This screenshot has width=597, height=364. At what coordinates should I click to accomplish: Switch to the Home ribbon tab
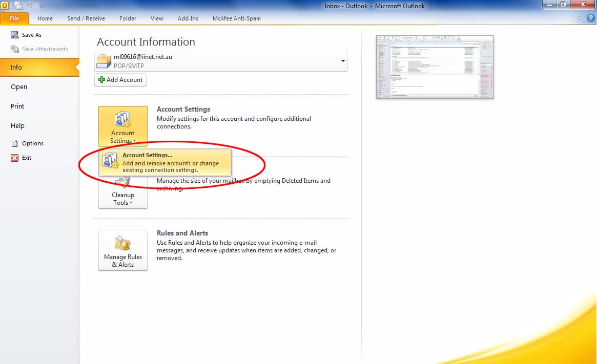click(x=45, y=18)
